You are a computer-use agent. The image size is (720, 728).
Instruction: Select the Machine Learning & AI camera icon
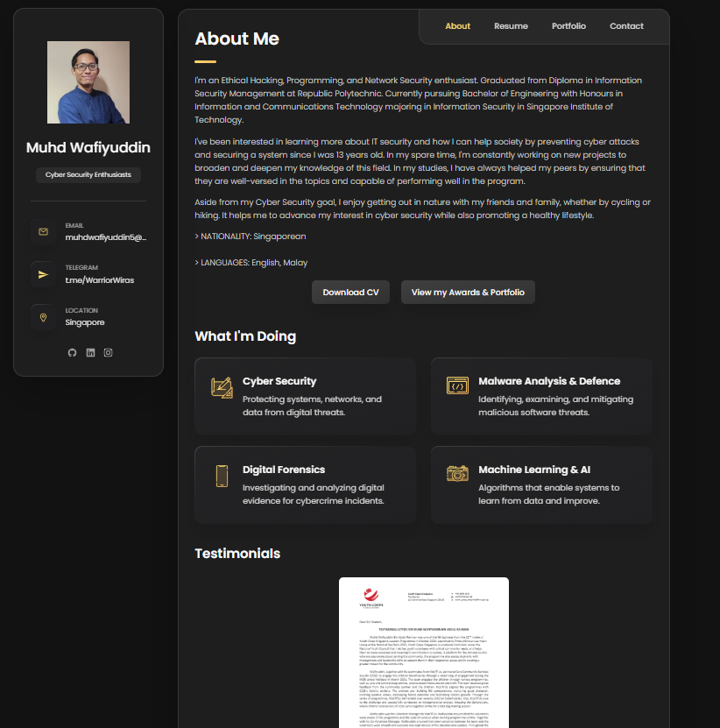(x=456, y=475)
